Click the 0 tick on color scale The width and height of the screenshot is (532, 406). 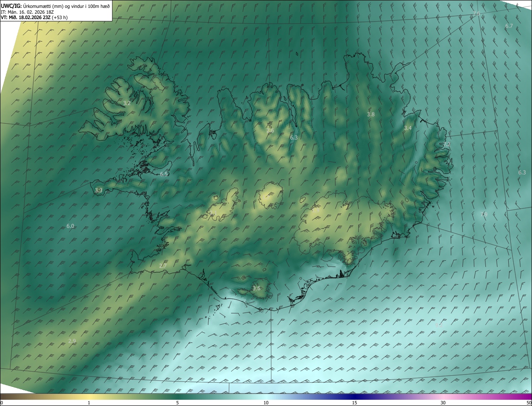[2, 403]
